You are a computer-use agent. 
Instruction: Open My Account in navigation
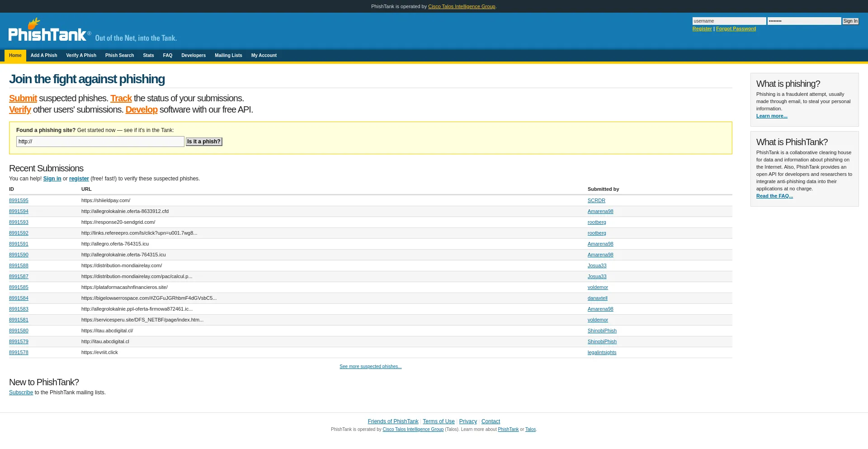(x=264, y=56)
